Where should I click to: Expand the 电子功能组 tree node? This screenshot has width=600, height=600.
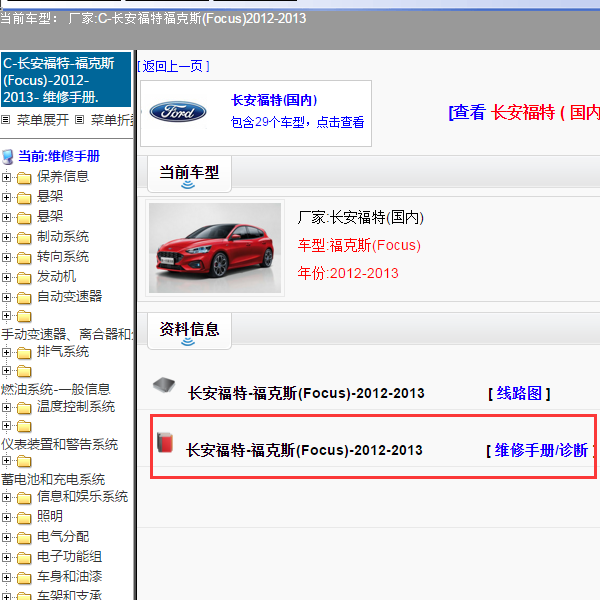click(6, 557)
